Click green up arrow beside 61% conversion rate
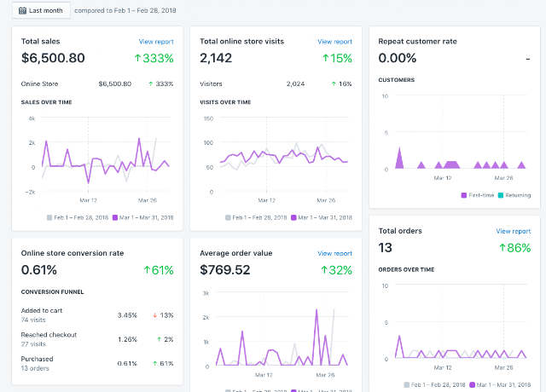The width and height of the screenshot is (546, 392). click(x=147, y=270)
